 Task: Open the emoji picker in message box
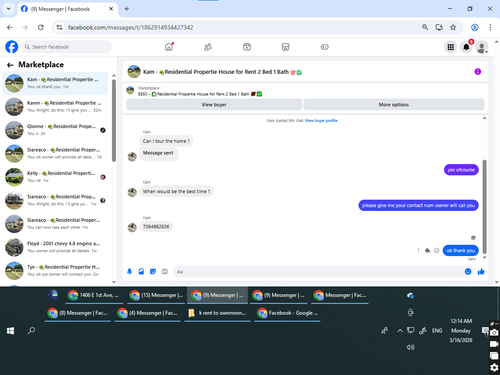point(468,272)
